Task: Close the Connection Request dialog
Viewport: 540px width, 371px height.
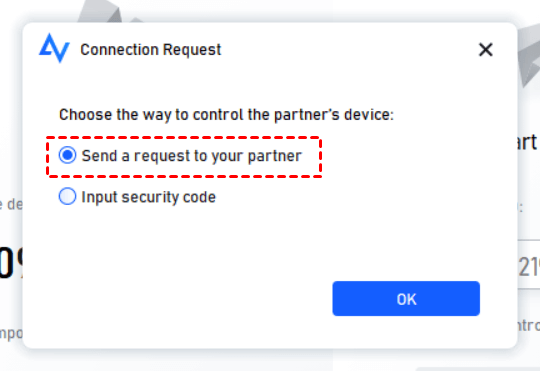Action: point(486,50)
